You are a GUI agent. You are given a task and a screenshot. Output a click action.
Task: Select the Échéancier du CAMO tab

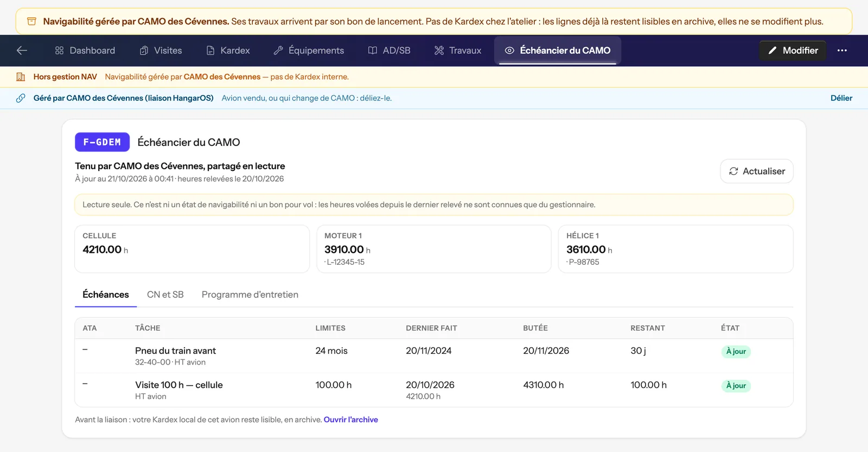[558, 50]
